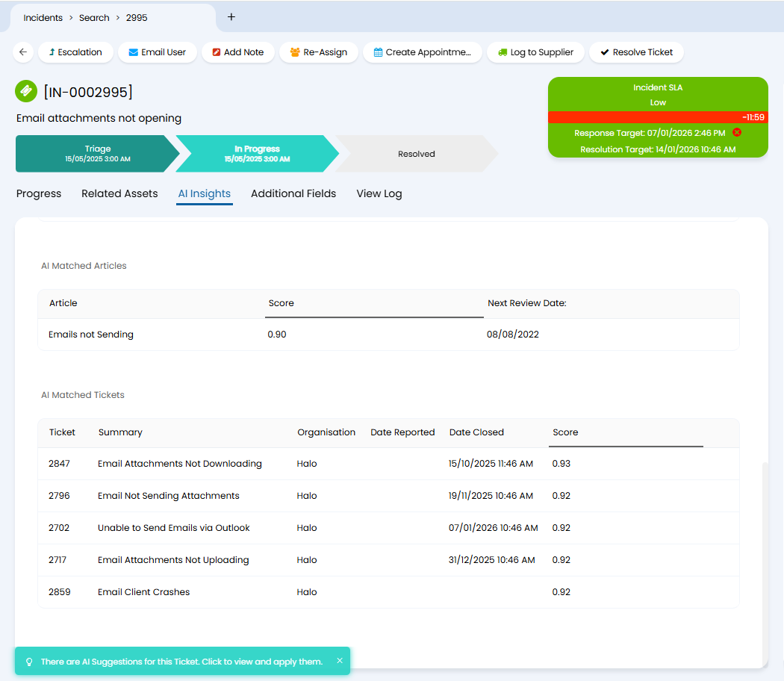This screenshot has height=681, width=784.
Task: Open the Related Assets tab
Action: tap(119, 193)
